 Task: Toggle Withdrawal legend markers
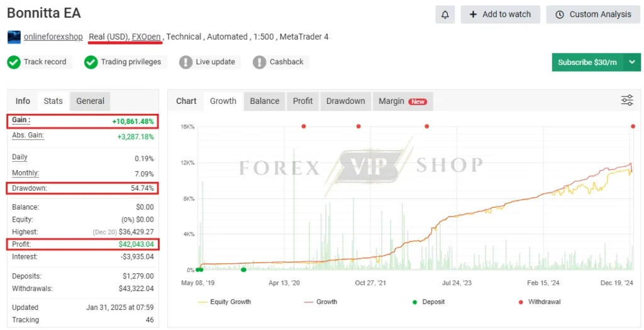point(540,302)
